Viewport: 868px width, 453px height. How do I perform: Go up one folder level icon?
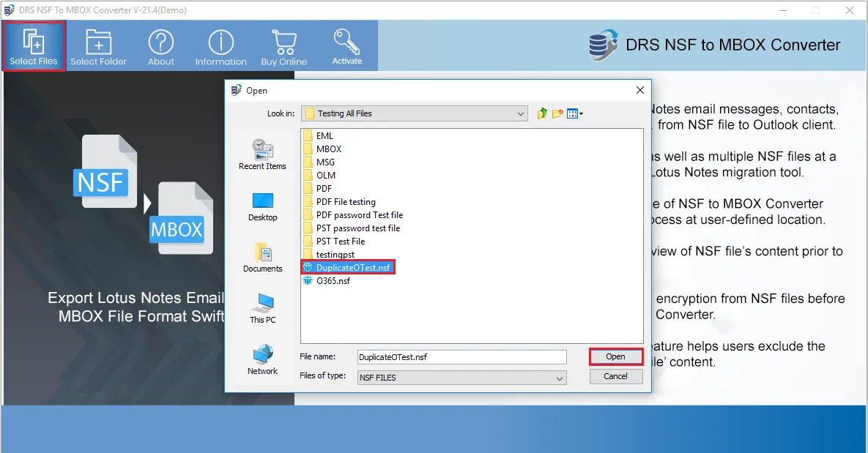click(543, 113)
